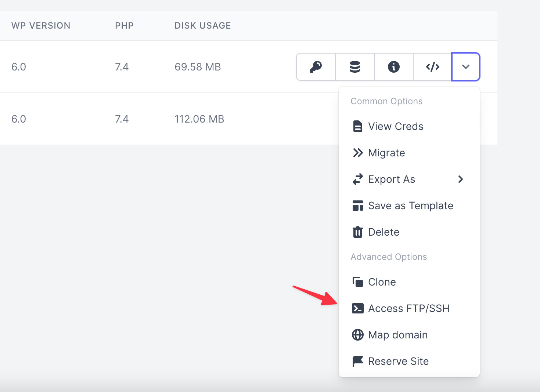Click the Common Options section label
This screenshot has height=392, width=540.
[x=386, y=101]
